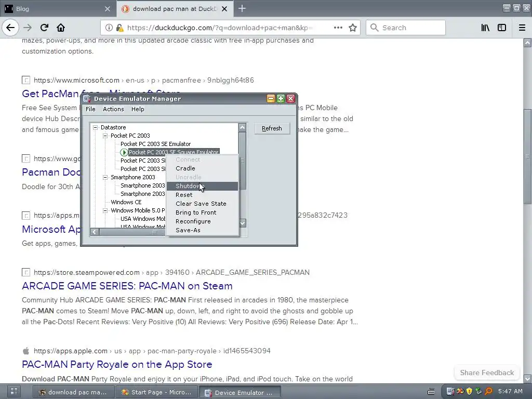Switch to download pac ma... taskbar window
The image size is (532, 399).
click(x=73, y=392)
